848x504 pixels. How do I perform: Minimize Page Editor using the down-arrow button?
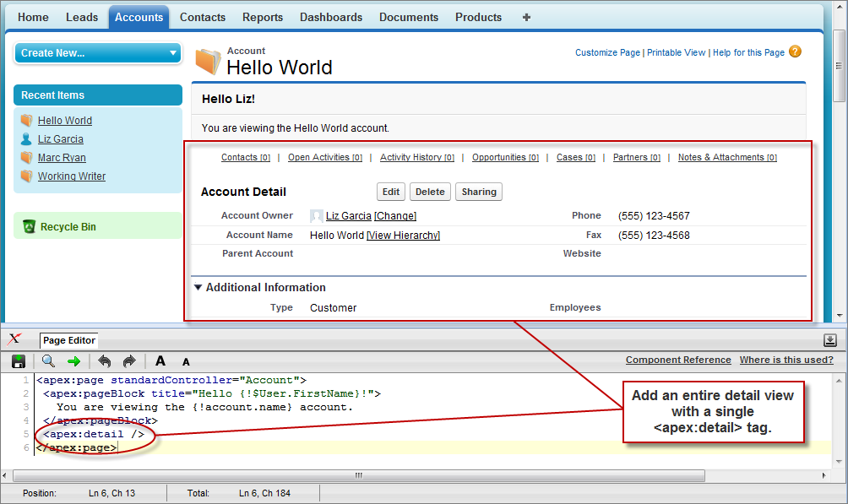(x=829, y=341)
